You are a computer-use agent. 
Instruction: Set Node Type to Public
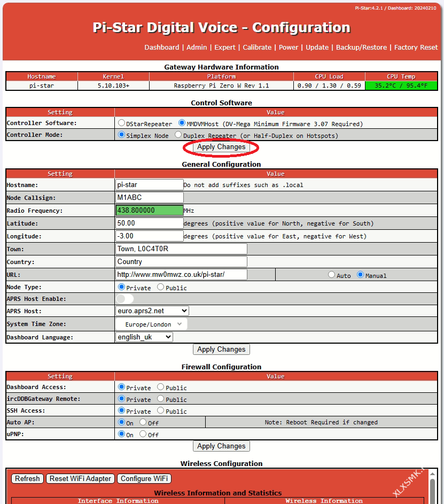(x=161, y=287)
